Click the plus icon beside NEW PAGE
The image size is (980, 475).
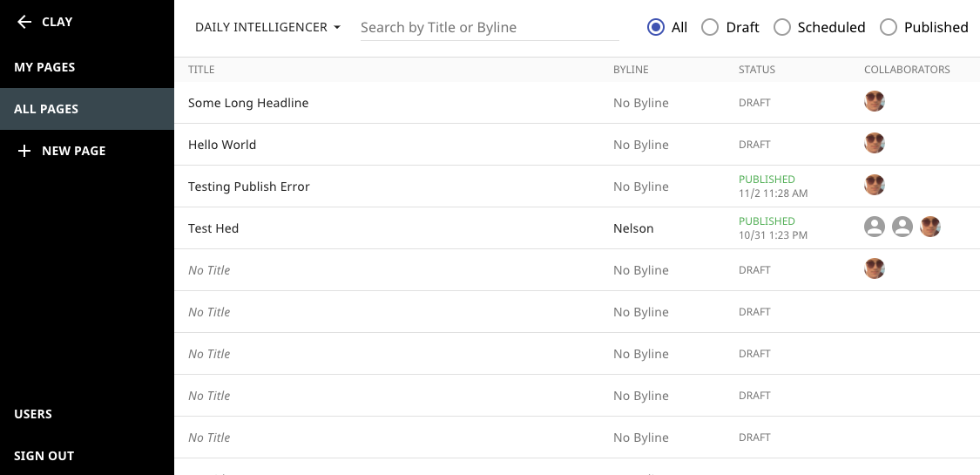point(24,151)
